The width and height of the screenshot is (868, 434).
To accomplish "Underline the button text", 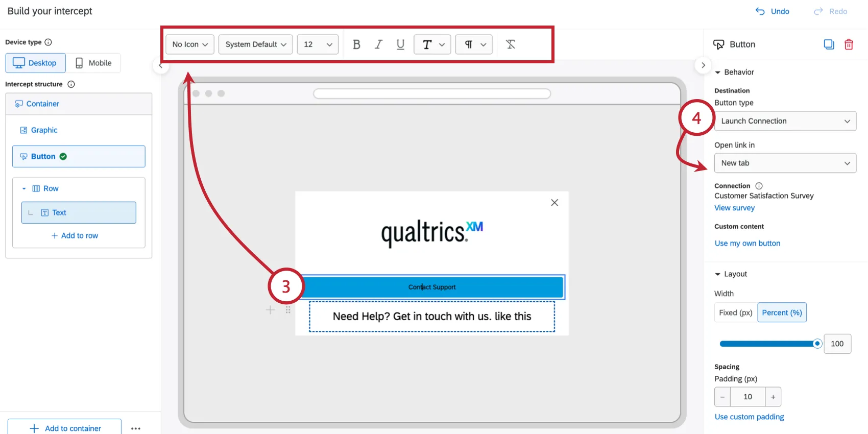I will [x=400, y=44].
